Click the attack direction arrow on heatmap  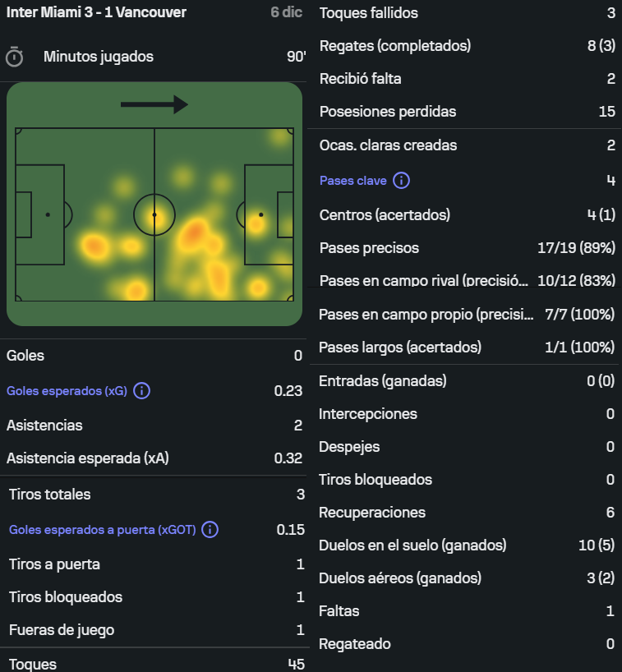(x=154, y=104)
